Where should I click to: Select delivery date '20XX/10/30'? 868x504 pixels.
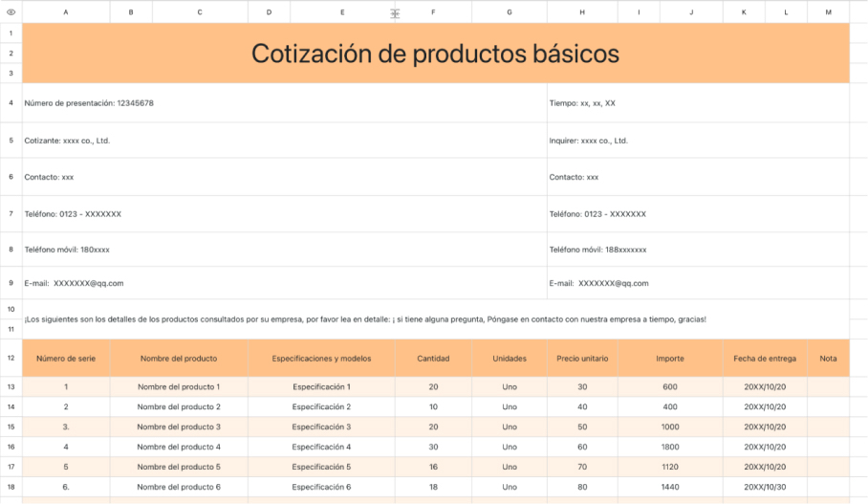[765, 487]
